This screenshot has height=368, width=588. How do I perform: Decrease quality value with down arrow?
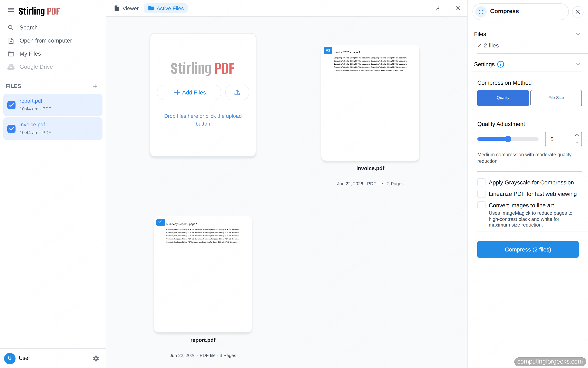pos(577,143)
